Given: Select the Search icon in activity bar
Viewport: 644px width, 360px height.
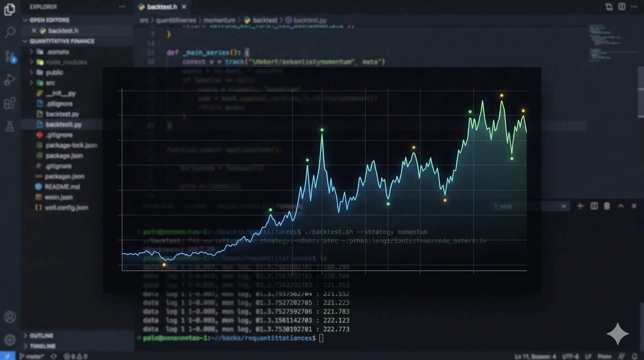Looking at the screenshot, I should (10, 32).
